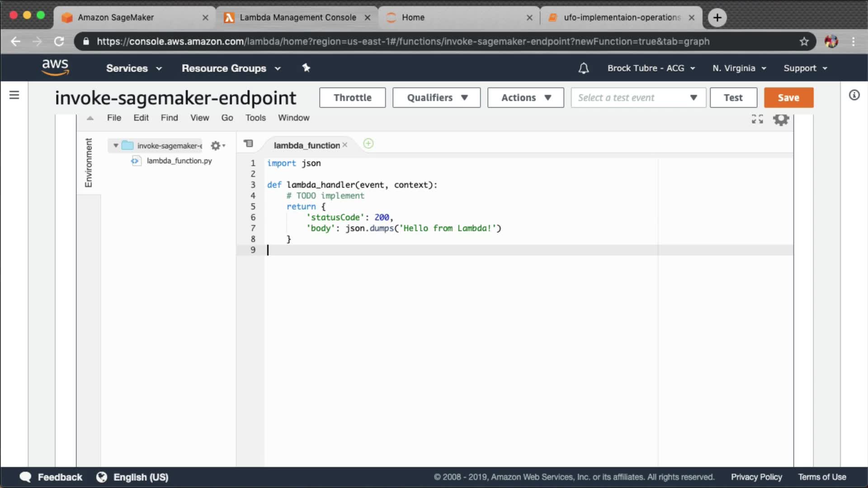Click the pin shortcut icon in AWS navbar

(306, 68)
